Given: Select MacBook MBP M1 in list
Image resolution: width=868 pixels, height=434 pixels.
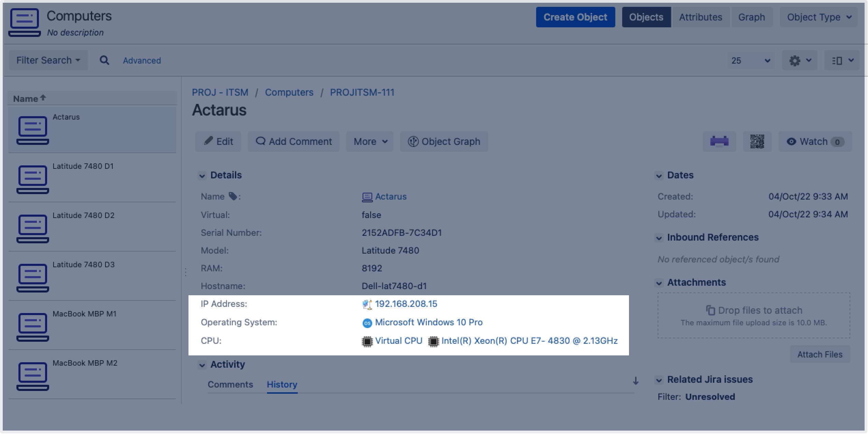Looking at the screenshot, I should click(84, 314).
